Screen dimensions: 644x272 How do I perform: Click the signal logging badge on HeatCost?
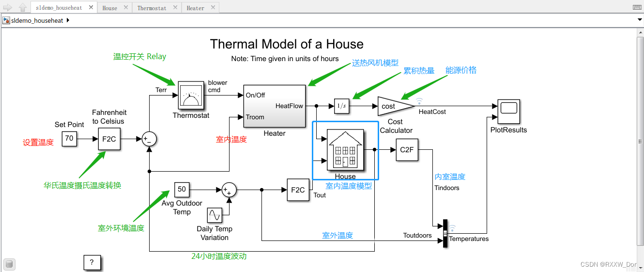coord(419,101)
